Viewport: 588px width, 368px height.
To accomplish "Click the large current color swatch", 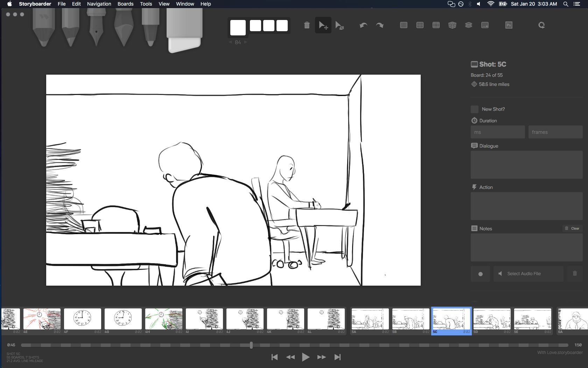I will coord(238,28).
